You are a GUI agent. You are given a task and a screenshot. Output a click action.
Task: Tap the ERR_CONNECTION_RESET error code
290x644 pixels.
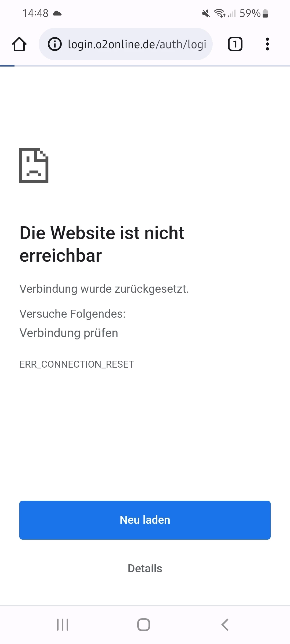(77, 364)
